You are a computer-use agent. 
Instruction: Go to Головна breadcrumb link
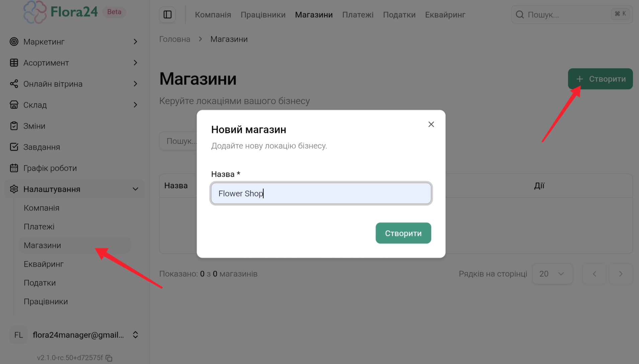coord(175,39)
